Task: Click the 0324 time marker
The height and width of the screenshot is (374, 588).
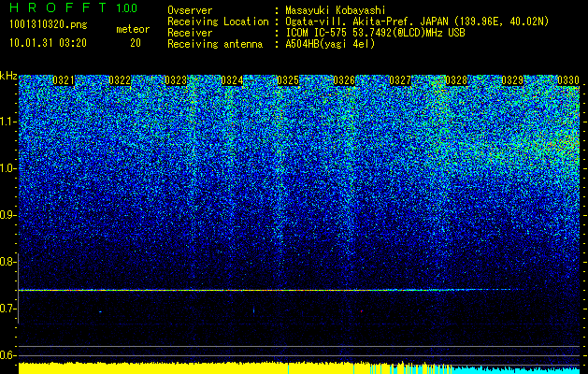Action: 232,80
